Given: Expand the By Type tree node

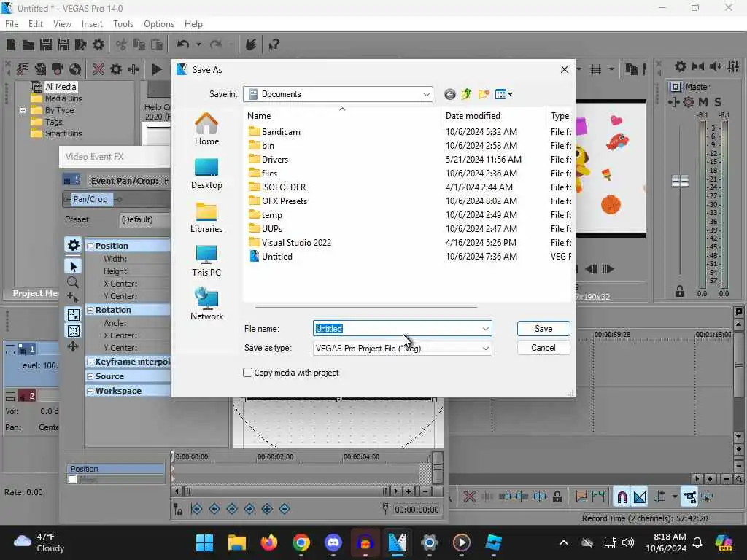Looking at the screenshot, I should tap(23, 110).
